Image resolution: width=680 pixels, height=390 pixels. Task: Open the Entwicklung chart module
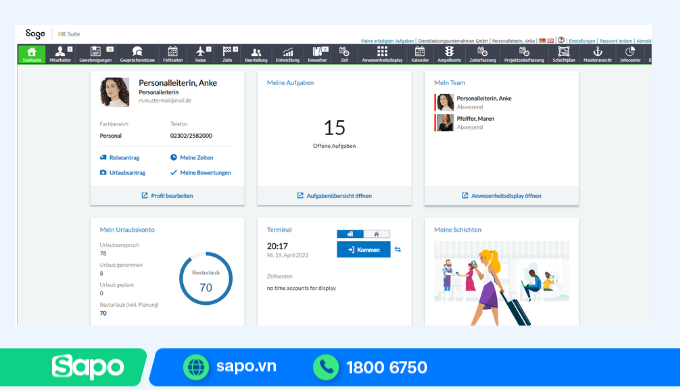[288, 54]
